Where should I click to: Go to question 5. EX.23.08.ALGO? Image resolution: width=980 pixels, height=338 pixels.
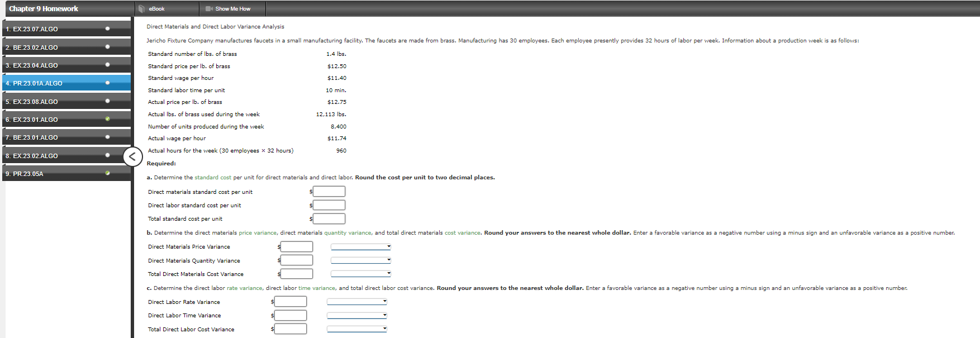click(66, 101)
